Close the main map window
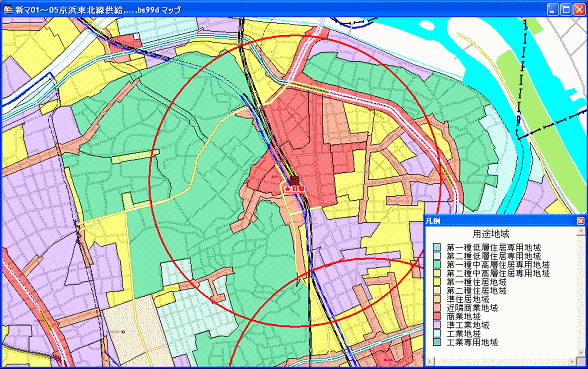 579,9
